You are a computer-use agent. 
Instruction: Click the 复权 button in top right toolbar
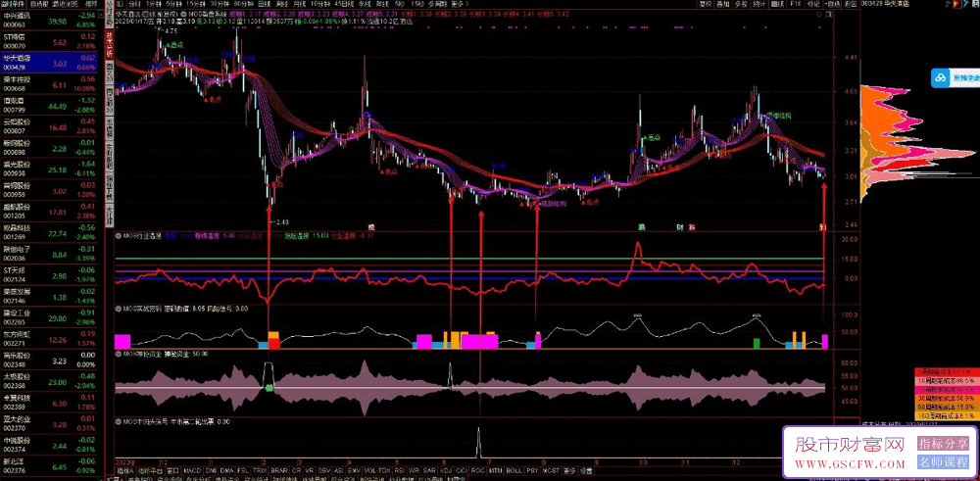click(x=706, y=4)
